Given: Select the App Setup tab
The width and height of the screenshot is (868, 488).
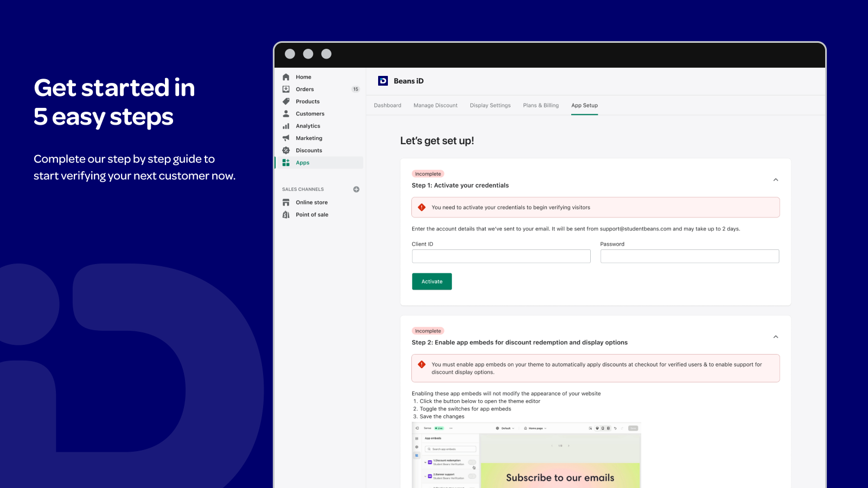Looking at the screenshot, I should pyautogui.click(x=584, y=105).
